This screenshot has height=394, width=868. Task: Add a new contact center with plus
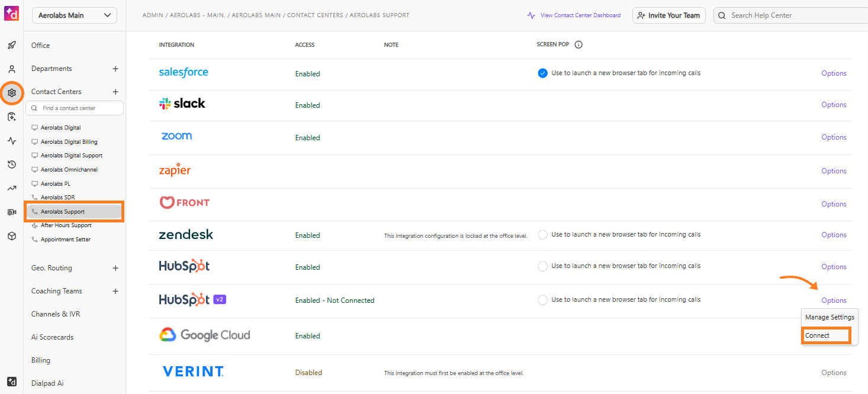click(115, 92)
